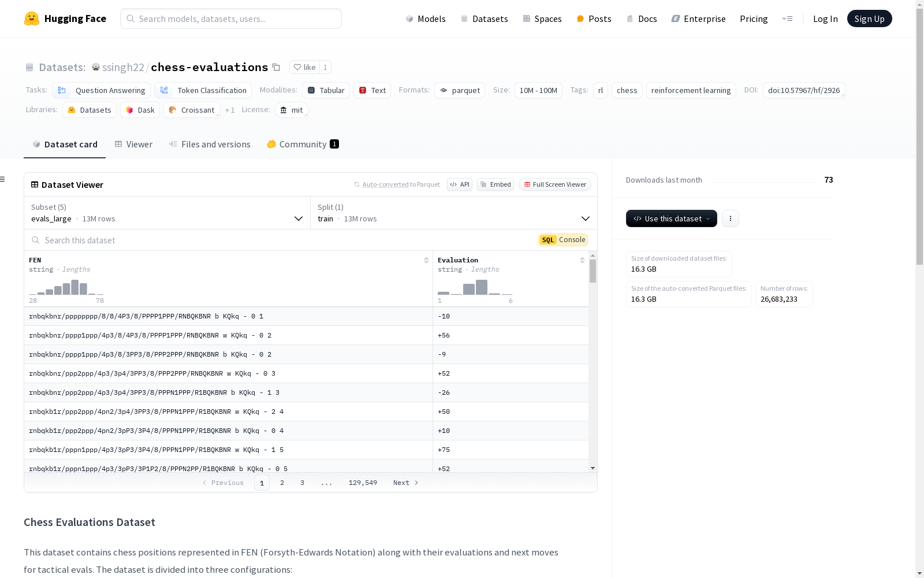The image size is (924, 578).
Task: Click the ssingh22 author link
Action: [123, 67]
